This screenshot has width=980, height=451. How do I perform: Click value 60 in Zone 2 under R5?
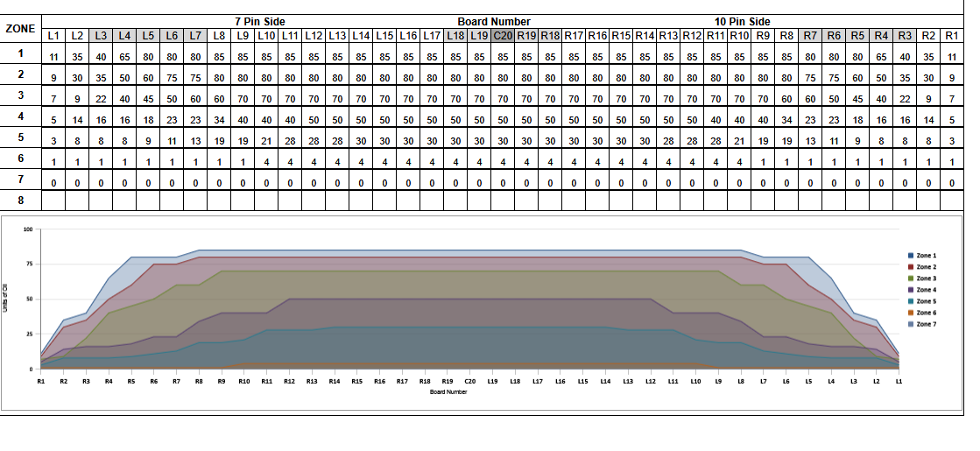pyautogui.click(x=857, y=78)
